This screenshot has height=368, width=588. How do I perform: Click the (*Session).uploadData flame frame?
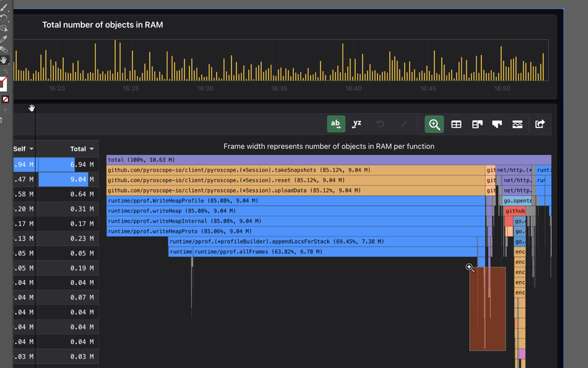point(296,190)
